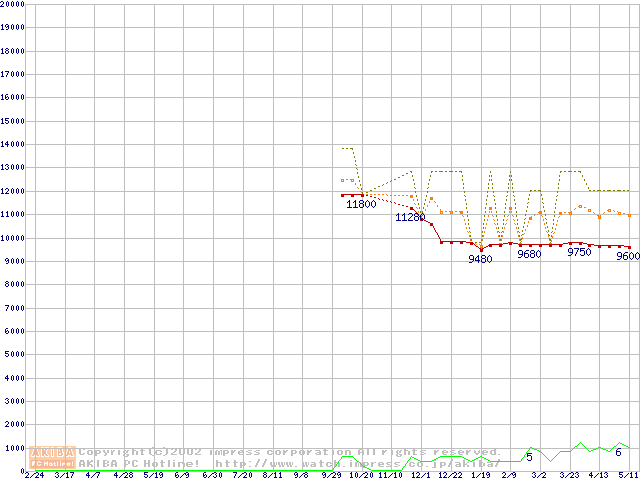The width and height of the screenshot is (640, 480).
Task: Select the 12/1 date tick
Action: 420,475
